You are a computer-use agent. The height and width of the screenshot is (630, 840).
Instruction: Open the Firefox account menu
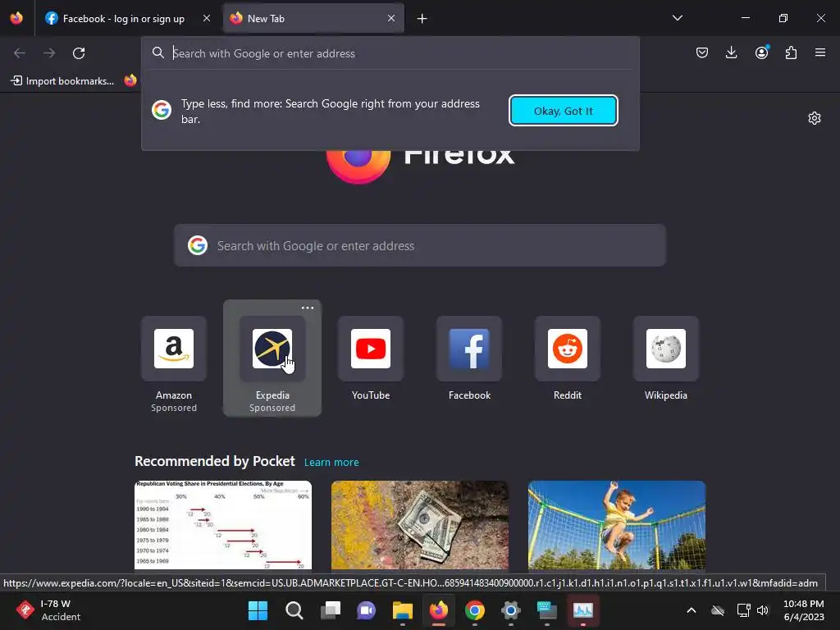761,52
